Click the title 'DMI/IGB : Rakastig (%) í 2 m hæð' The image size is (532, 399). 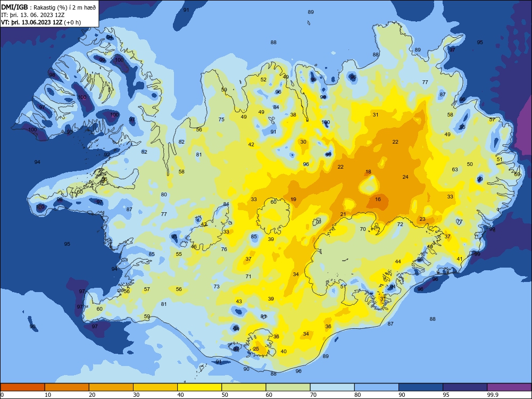tap(48, 7)
